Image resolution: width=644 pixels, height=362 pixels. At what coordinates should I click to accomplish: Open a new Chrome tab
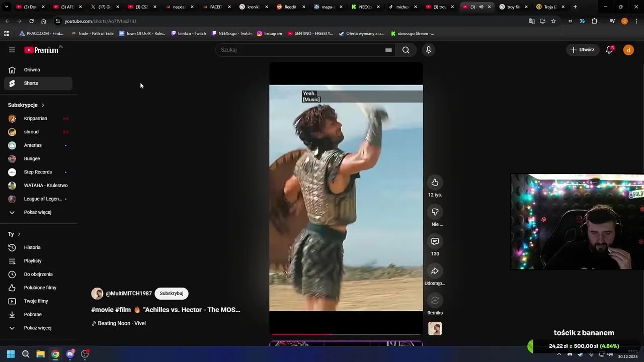pyautogui.click(x=575, y=7)
